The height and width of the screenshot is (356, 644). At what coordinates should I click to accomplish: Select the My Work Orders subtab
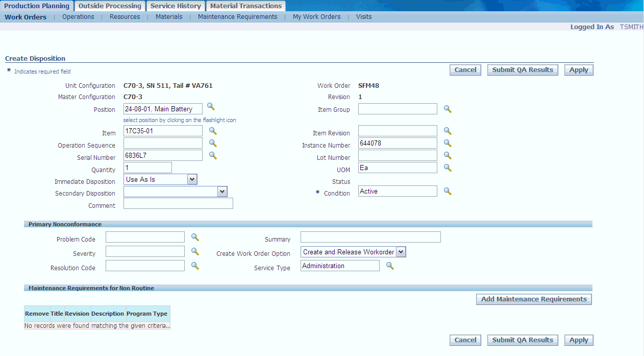point(317,17)
